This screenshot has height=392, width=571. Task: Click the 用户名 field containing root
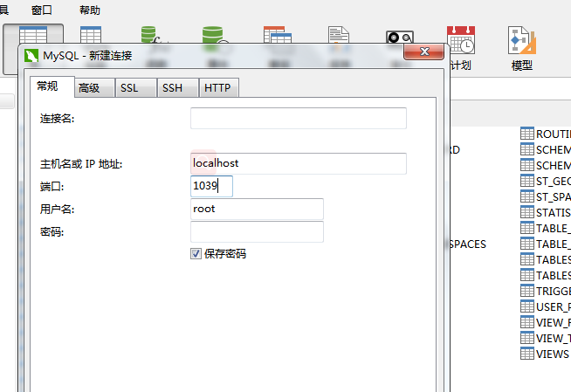click(x=257, y=209)
